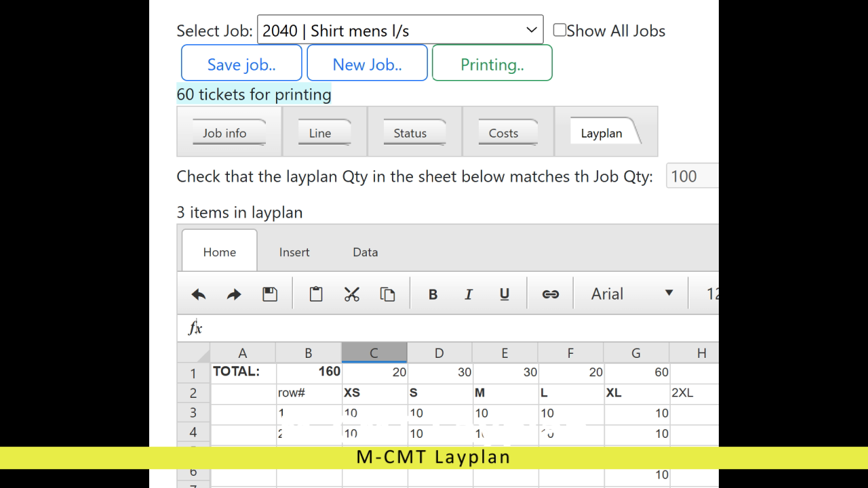
Task: Toggle italic formatting
Action: click(x=468, y=294)
